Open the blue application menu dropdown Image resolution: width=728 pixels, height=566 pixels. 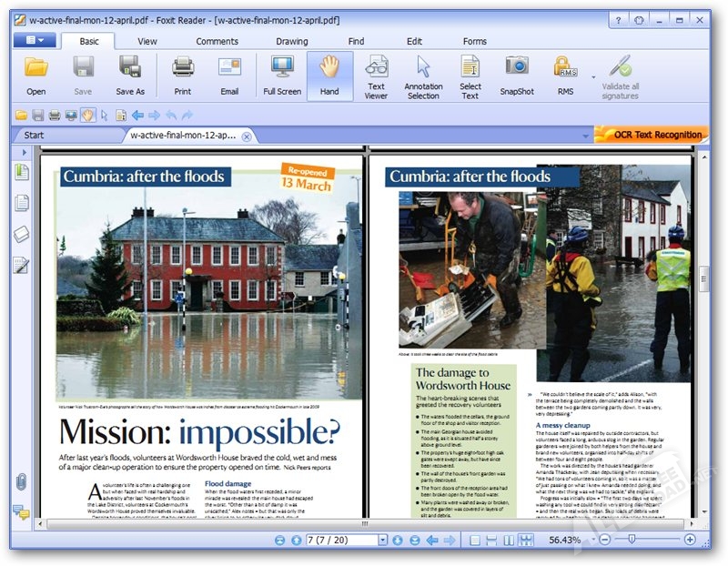35,40
